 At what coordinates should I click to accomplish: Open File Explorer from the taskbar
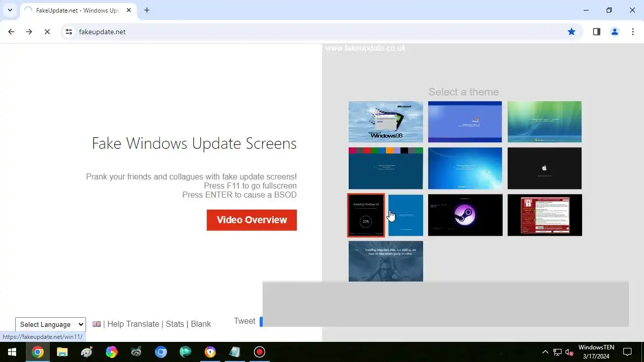coord(62,352)
